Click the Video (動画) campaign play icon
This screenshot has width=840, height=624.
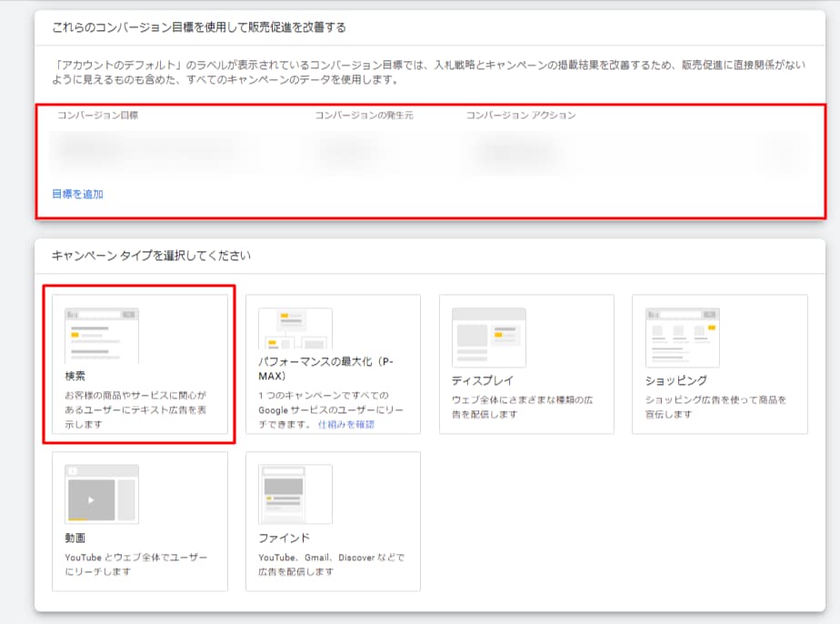point(91,499)
